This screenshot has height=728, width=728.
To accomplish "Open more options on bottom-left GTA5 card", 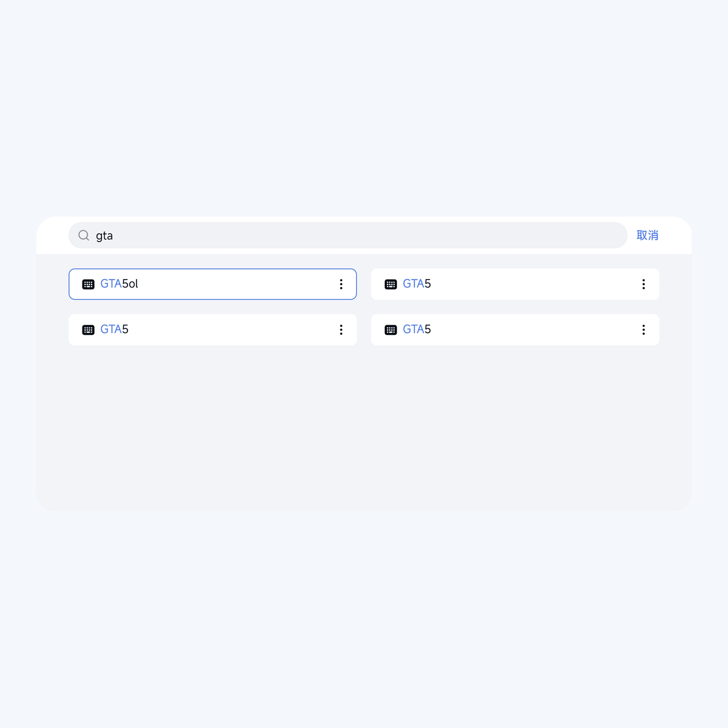I will [x=341, y=329].
